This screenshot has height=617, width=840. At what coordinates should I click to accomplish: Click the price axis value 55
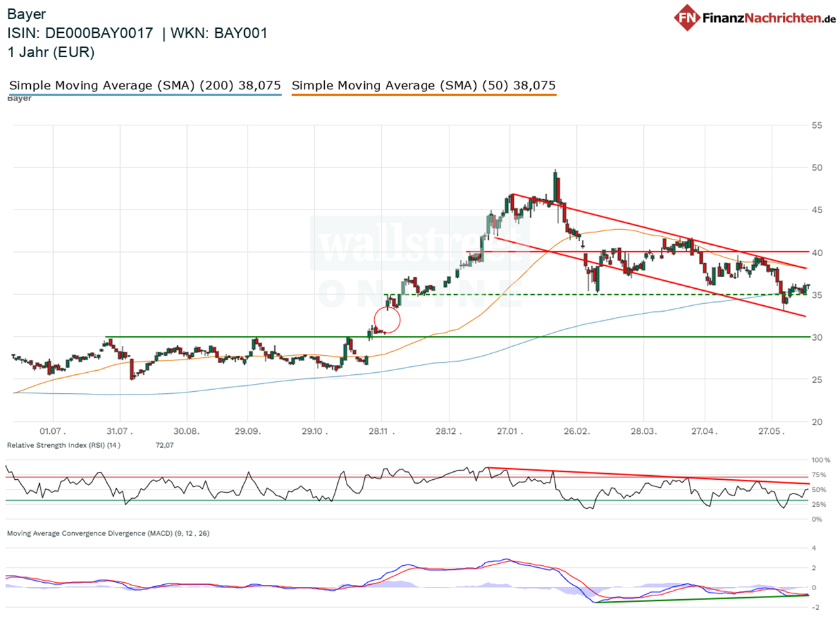[x=817, y=125]
